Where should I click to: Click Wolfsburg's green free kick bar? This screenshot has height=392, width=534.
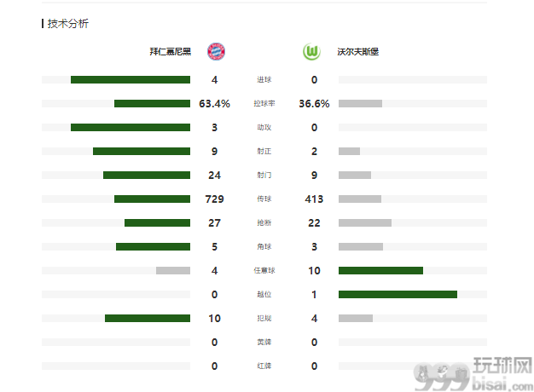380,270
